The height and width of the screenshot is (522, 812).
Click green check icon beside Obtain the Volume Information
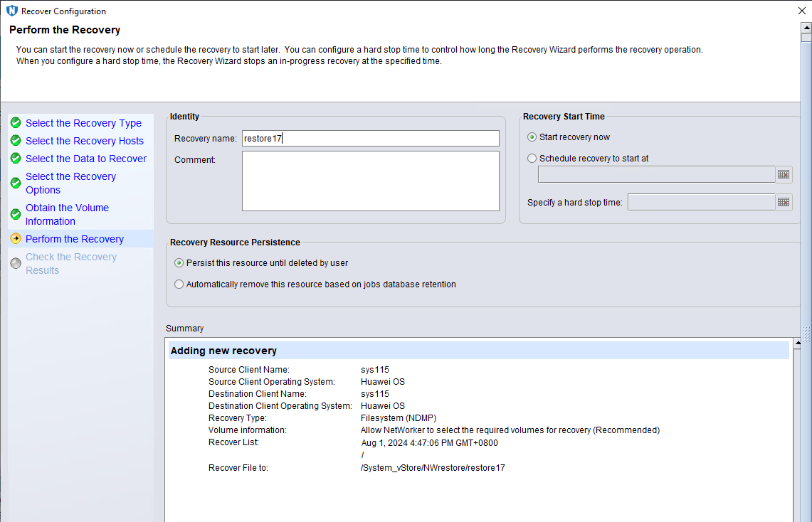[16, 214]
